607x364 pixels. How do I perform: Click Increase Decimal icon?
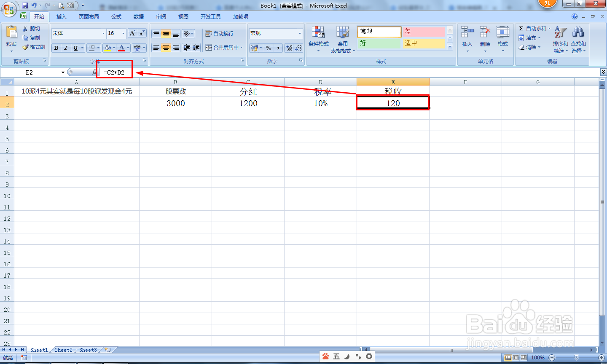[x=289, y=48]
